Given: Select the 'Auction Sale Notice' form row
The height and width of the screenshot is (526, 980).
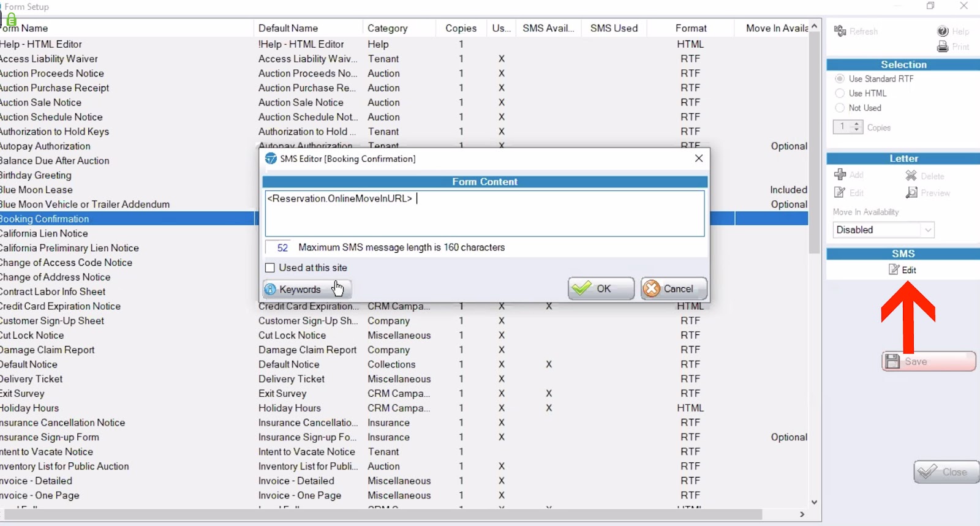Looking at the screenshot, I should [404, 102].
